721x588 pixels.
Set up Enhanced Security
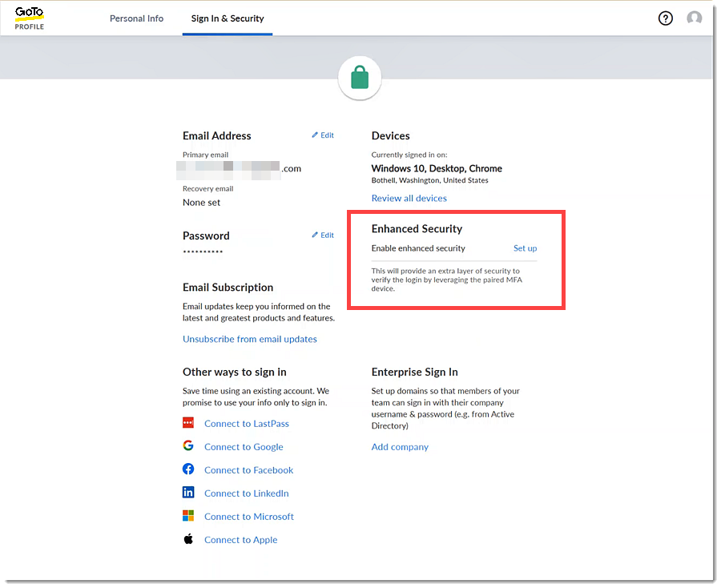[525, 248]
